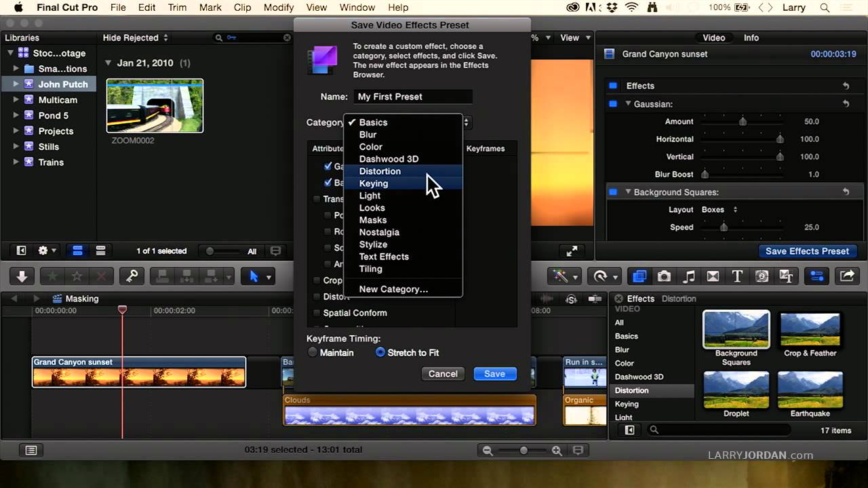Viewport: 868px width, 488px height.
Task: Open the Titles browser T icon
Action: coord(737,276)
